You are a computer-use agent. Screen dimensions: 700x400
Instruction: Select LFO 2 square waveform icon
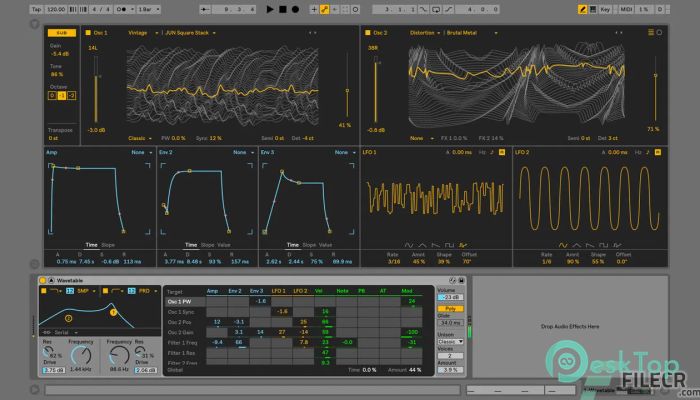[604, 245]
